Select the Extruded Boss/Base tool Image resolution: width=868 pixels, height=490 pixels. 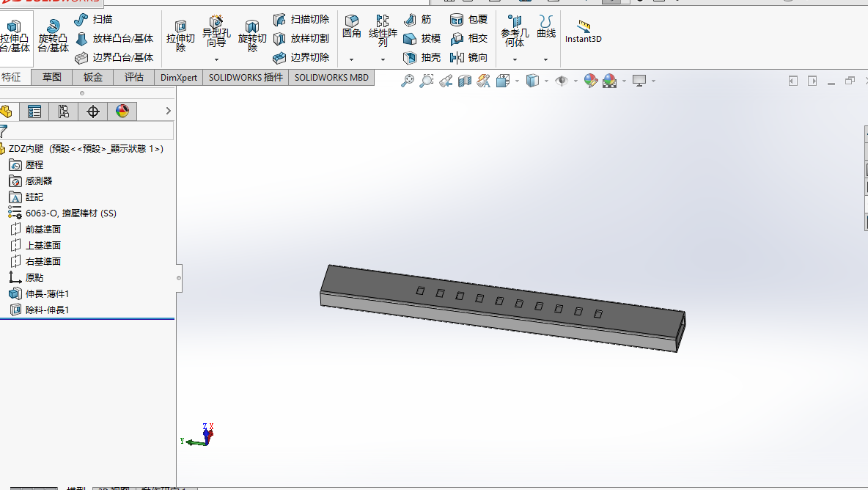15,35
